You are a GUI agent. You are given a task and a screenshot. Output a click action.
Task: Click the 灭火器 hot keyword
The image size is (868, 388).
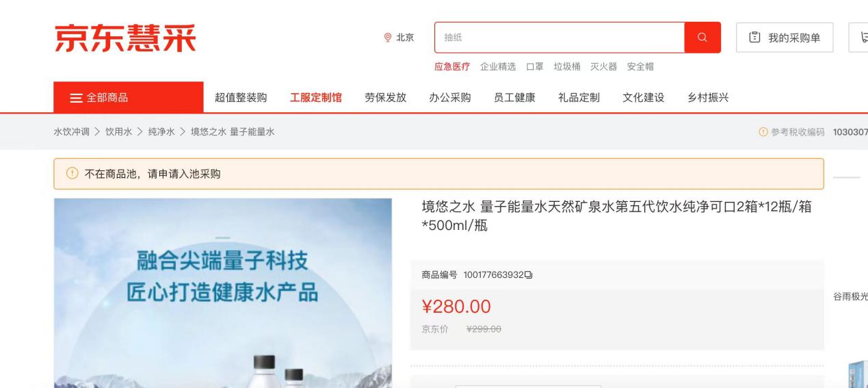[x=604, y=66]
